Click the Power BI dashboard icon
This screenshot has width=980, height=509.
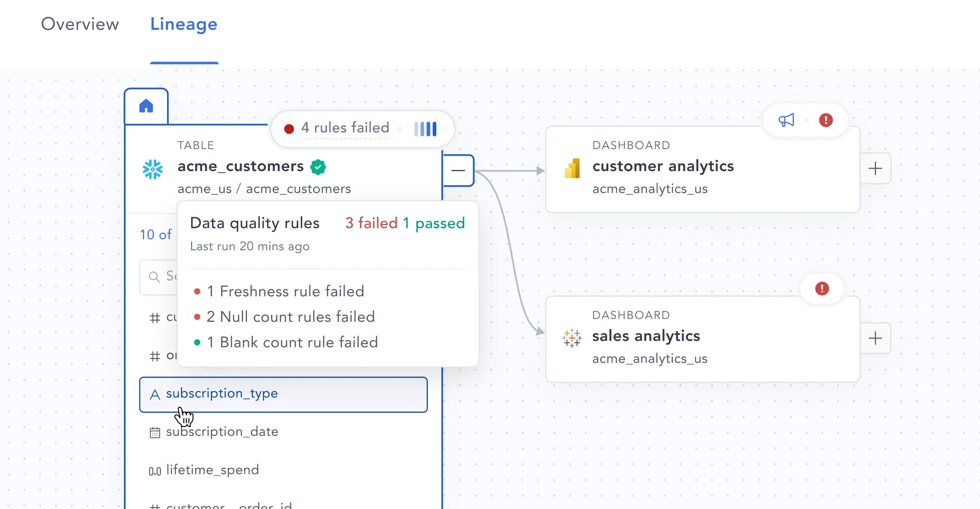(572, 169)
